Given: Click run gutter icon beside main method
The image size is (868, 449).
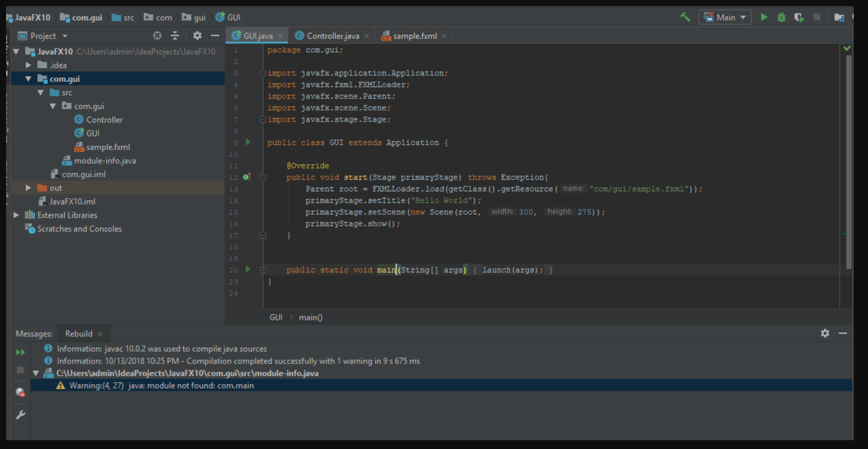Looking at the screenshot, I should [248, 269].
